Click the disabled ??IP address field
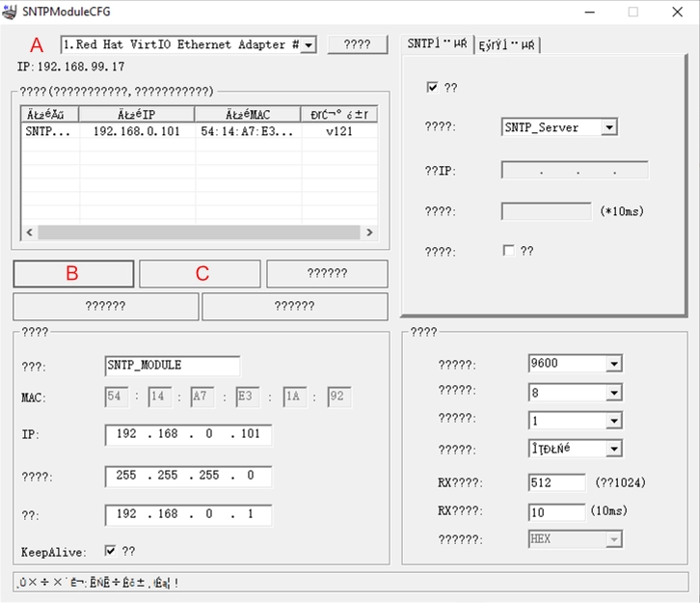Screen dimensions: 700x603 click(575, 170)
